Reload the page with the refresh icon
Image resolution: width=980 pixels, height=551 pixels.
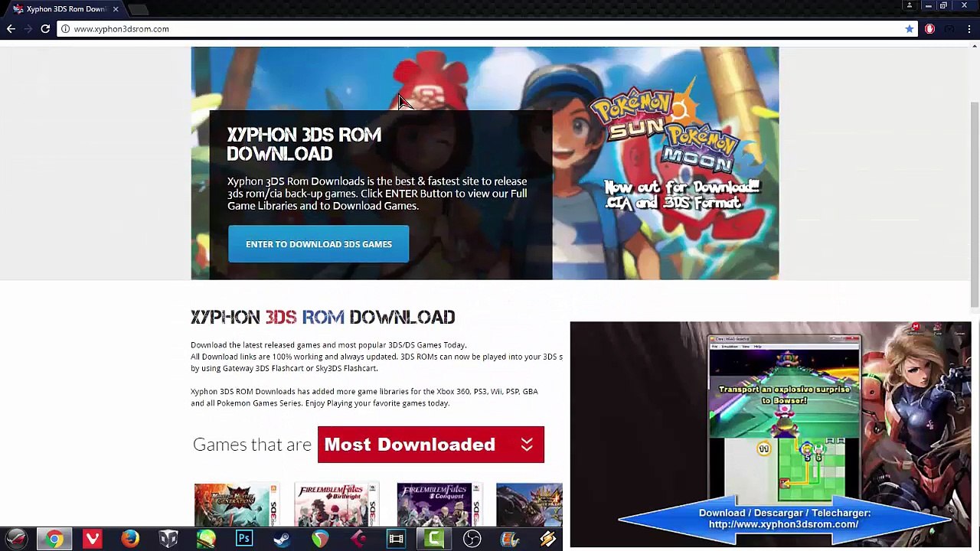pos(45,29)
